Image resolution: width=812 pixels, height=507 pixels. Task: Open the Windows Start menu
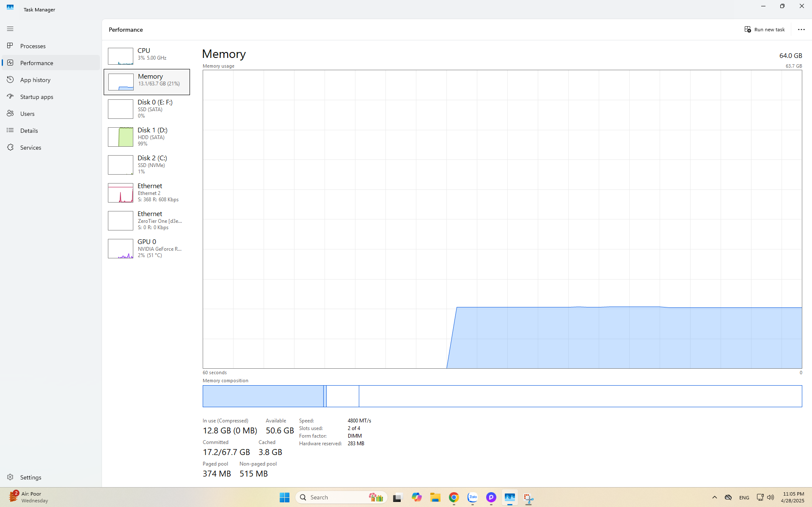(x=284, y=497)
